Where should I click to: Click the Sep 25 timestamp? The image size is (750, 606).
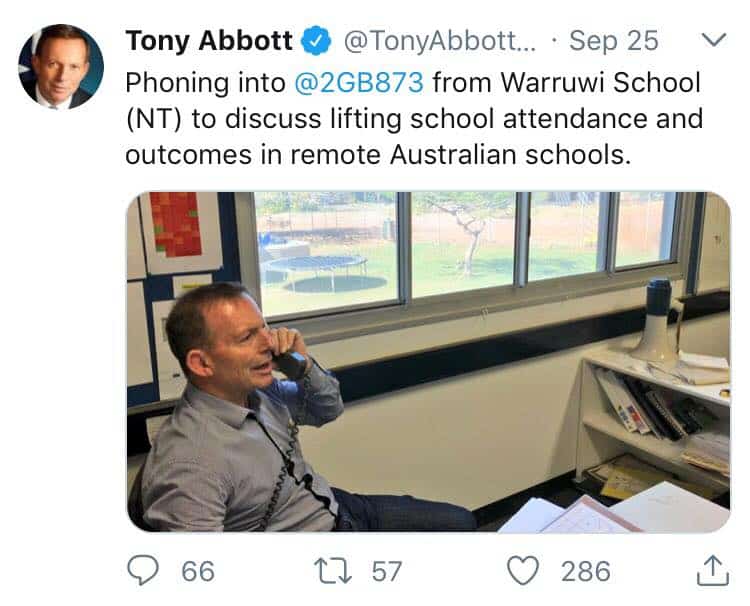(613, 42)
